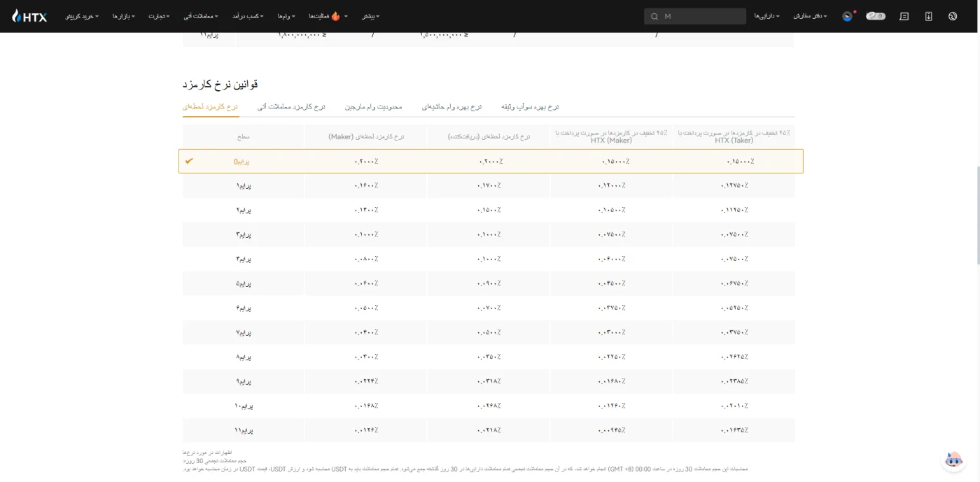
Task: Open the user avatar profile icon
Action: [x=848, y=16]
